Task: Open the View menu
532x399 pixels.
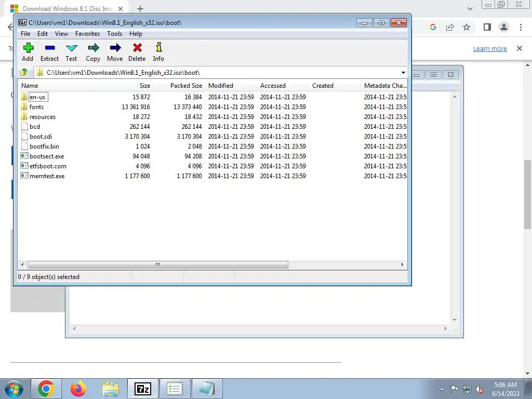Action: [61, 34]
